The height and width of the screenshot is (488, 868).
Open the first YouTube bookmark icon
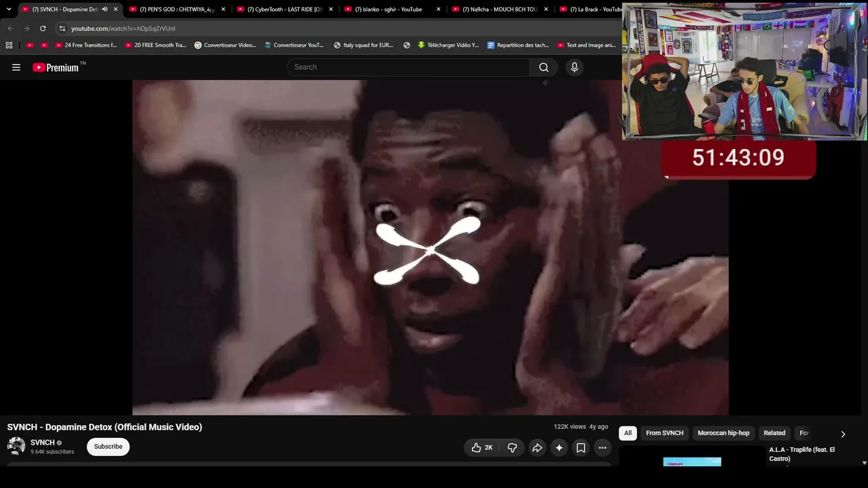30,45
